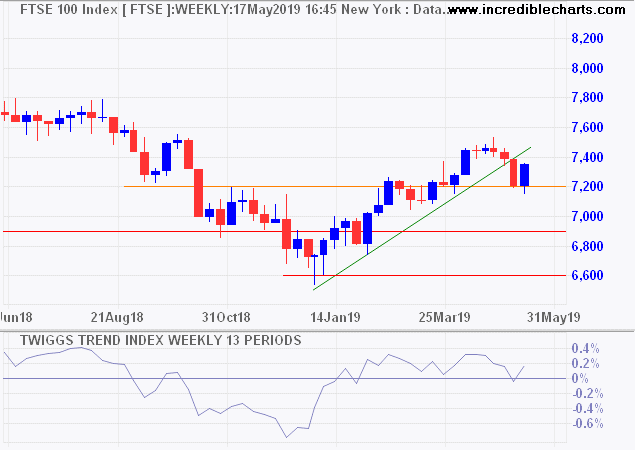Select the -0.6% indicator axis label
Image resolution: width=635 pixels, height=450 pixels.
tap(588, 424)
